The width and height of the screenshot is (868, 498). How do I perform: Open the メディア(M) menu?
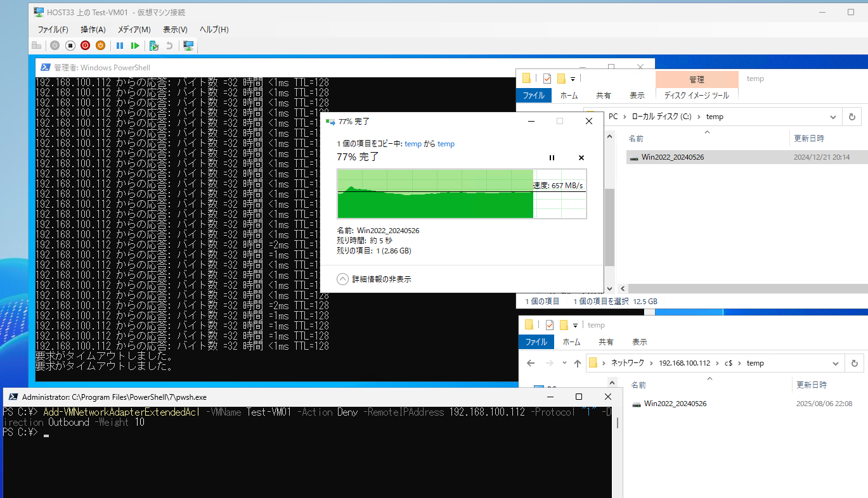click(134, 30)
